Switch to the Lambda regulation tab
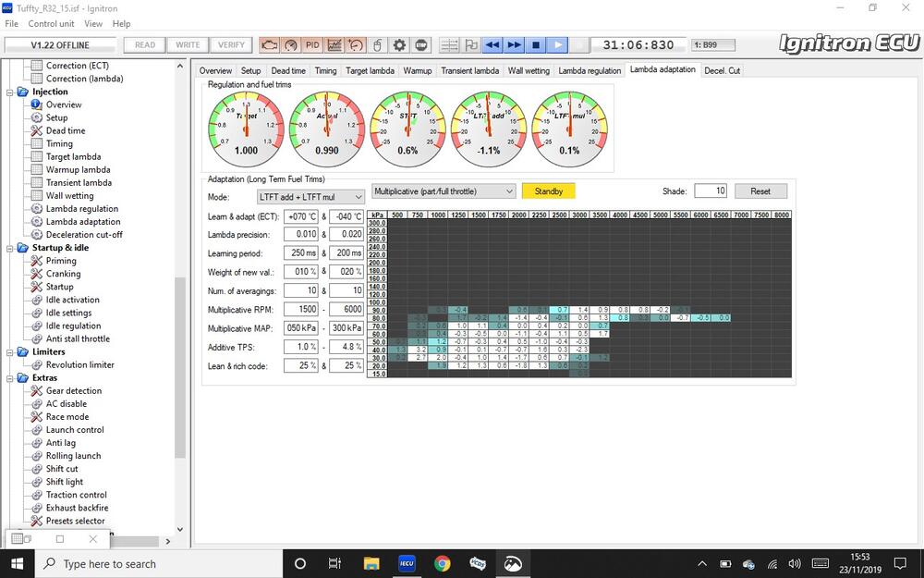Viewport: 924px width, 578px height. pyautogui.click(x=590, y=70)
